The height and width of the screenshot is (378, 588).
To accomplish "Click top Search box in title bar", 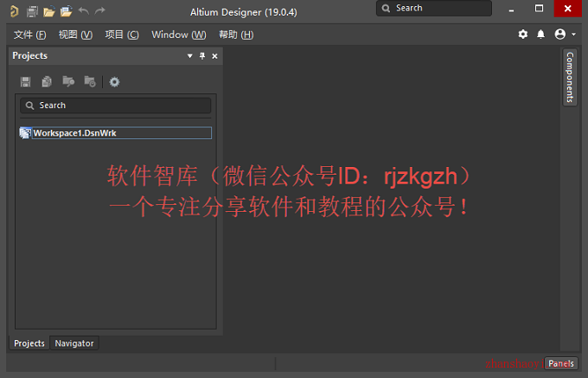I will point(434,9).
